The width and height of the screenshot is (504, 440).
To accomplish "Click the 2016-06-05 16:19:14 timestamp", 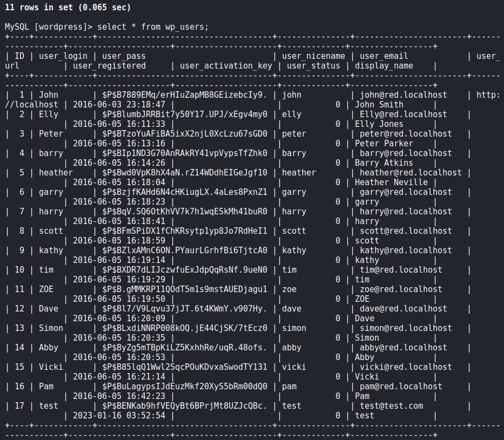I will 119,260.
